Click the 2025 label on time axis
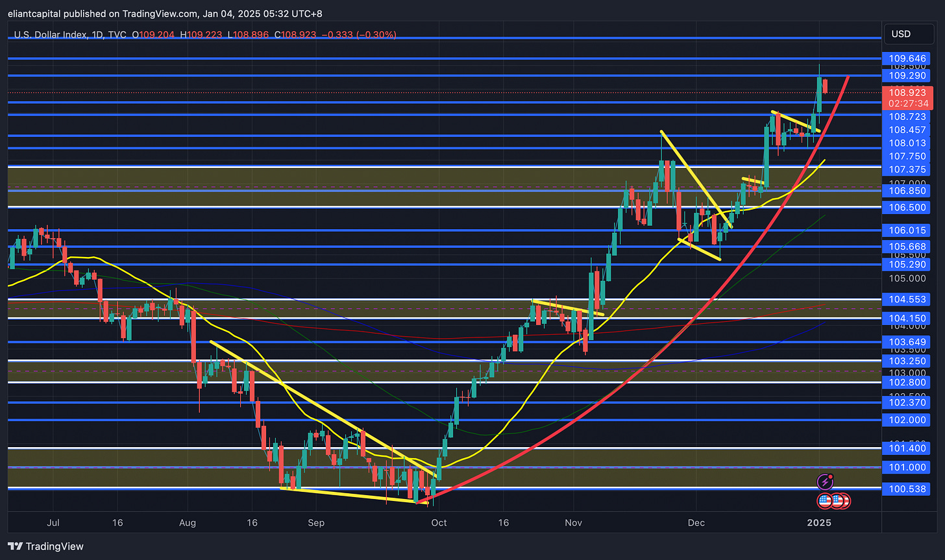This screenshot has width=945, height=560. 819,522
